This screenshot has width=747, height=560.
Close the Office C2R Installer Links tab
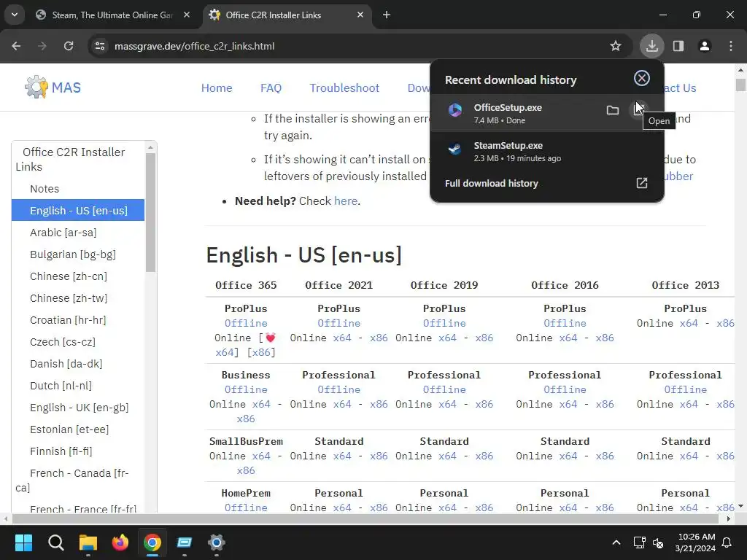click(x=360, y=15)
